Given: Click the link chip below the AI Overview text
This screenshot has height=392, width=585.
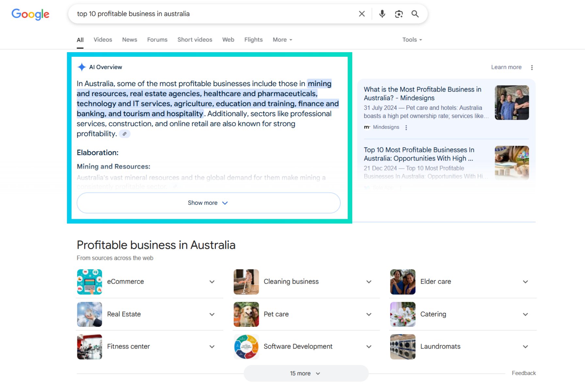Looking at the screenshot, I should [x=124, y=134].
